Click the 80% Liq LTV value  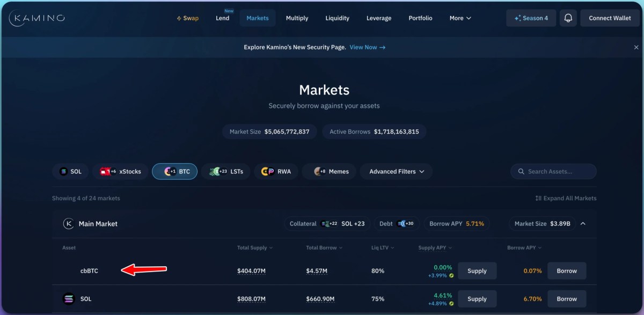pyautogui.click(x=378, y=271)
